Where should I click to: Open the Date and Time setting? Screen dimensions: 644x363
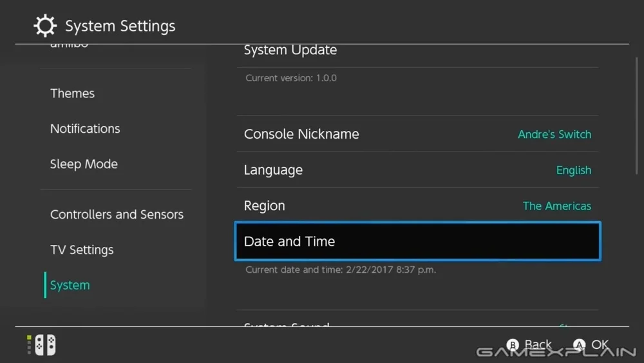(x=417, y=241)
